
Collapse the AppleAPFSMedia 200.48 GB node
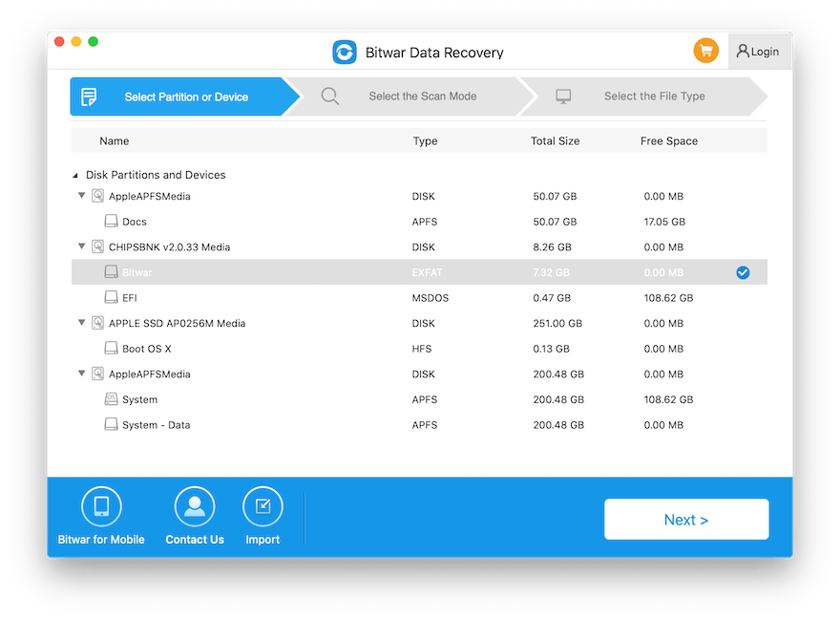(81, 374)
